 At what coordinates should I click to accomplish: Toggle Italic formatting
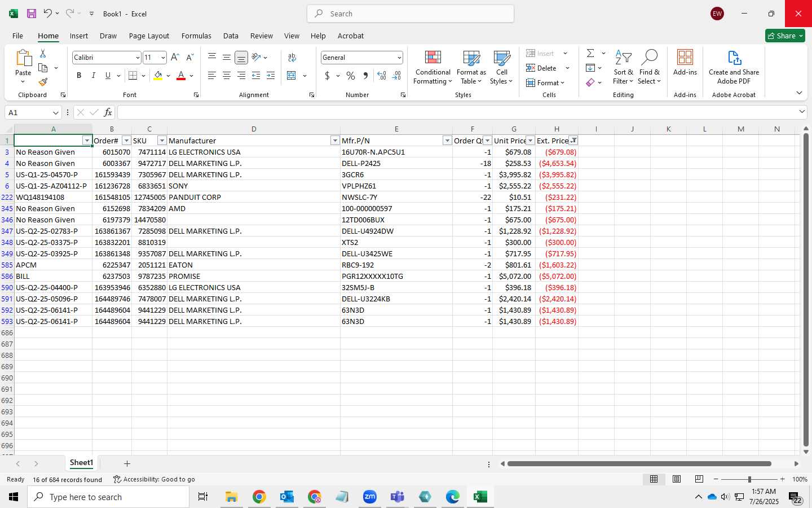pyautogui.click(x=93, y=76)
